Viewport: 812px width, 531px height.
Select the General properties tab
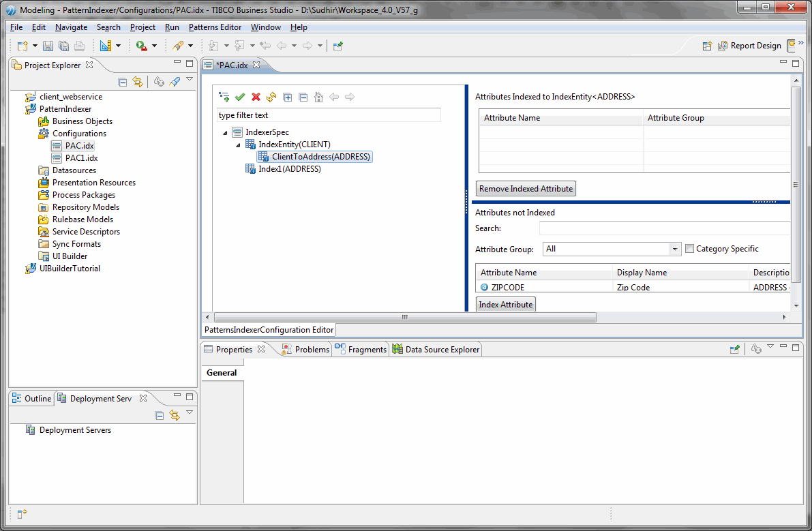[x=222, y=373]
